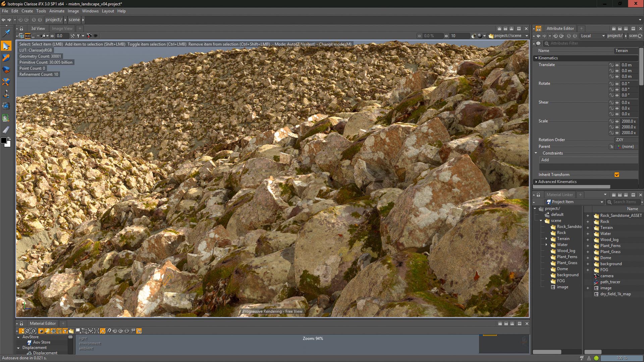Open the Animate menu
644x362 pixels.
tap(57, 11)
